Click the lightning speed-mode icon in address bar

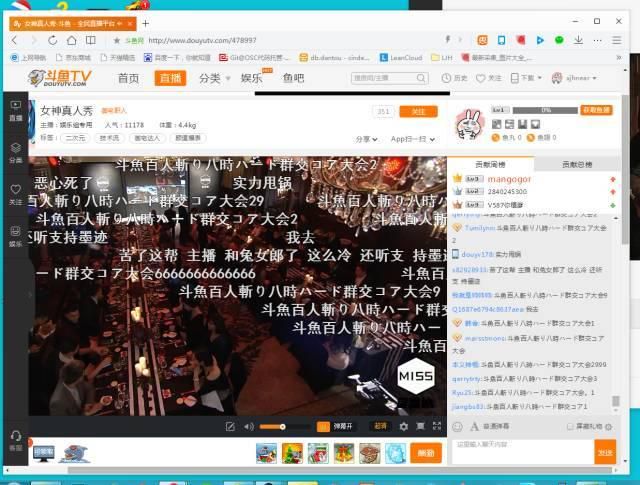pyautogui.click(x=448, y=40)
